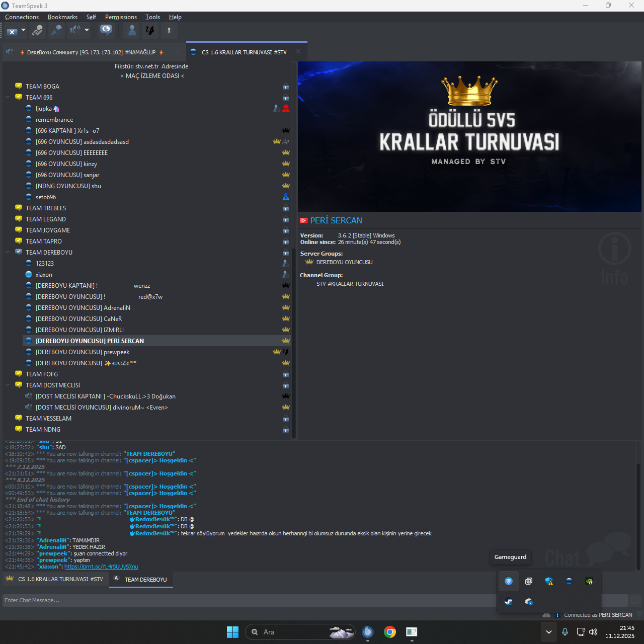Select user [NDNG OYUNCUSU] shu
The image size is (644, 644).
point(68,186)
